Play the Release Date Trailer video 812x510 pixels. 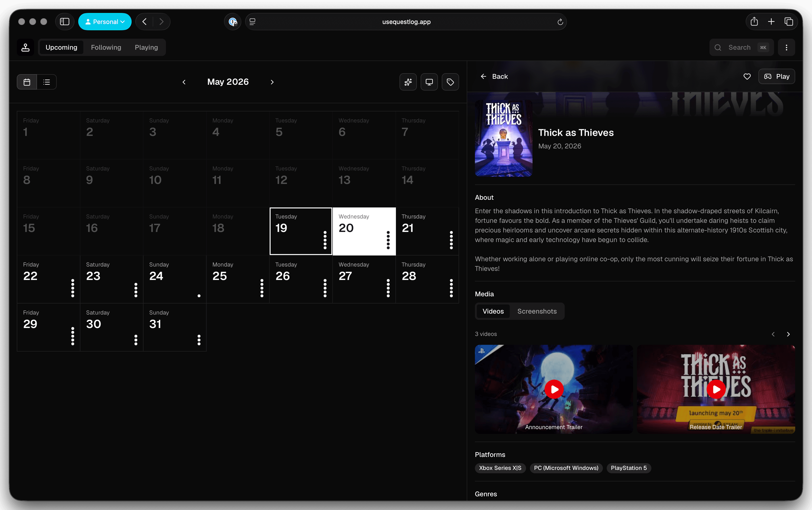pyautogui.click(x=715, y=389)
